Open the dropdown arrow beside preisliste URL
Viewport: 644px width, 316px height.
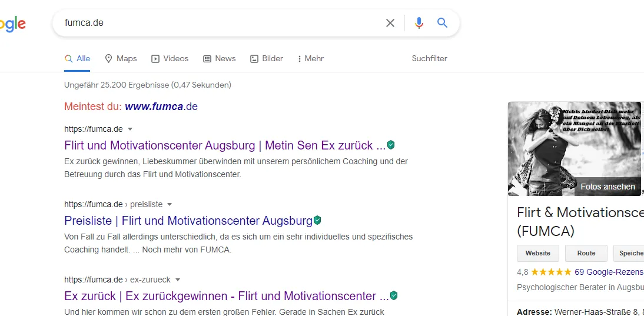coord(170,204)
